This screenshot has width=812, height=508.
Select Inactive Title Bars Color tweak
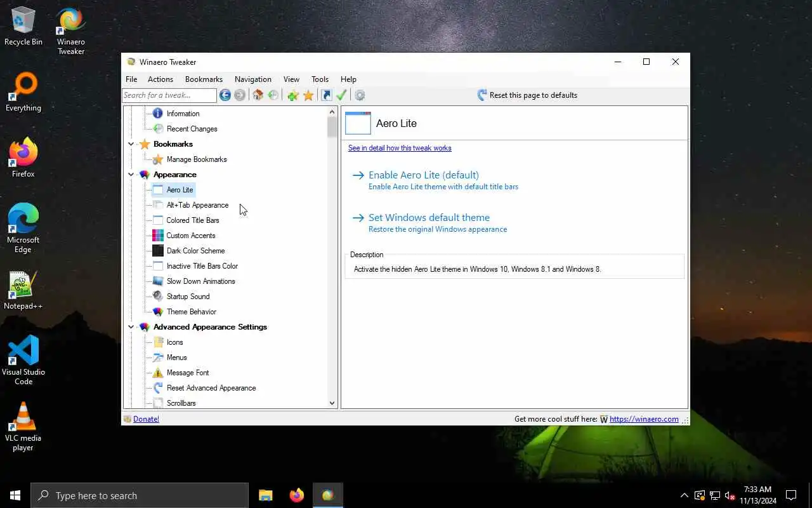pyautogui.click(x=202, y=266)
